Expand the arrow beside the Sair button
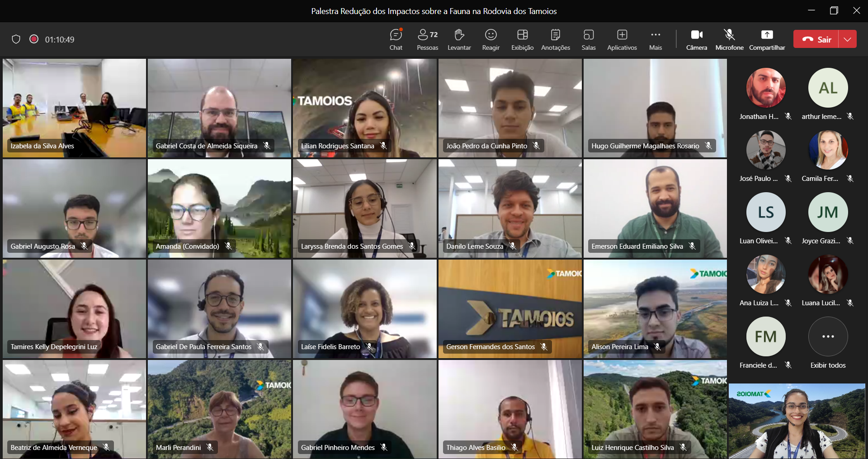This screenshot has height=459, width=868. (x=848, y=39)
